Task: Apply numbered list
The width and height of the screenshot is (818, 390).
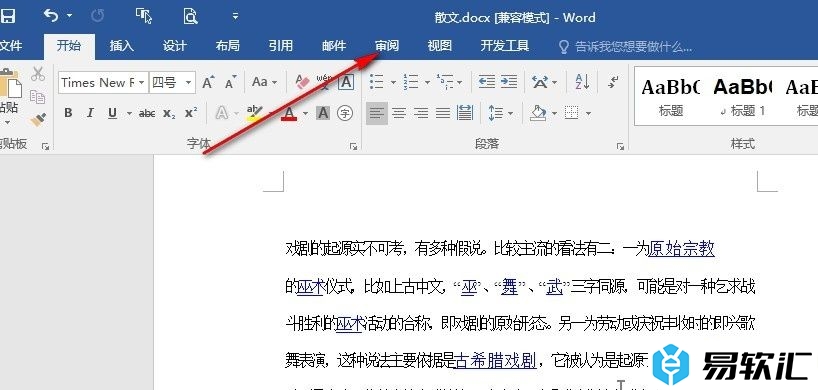Action: point(411,82)
